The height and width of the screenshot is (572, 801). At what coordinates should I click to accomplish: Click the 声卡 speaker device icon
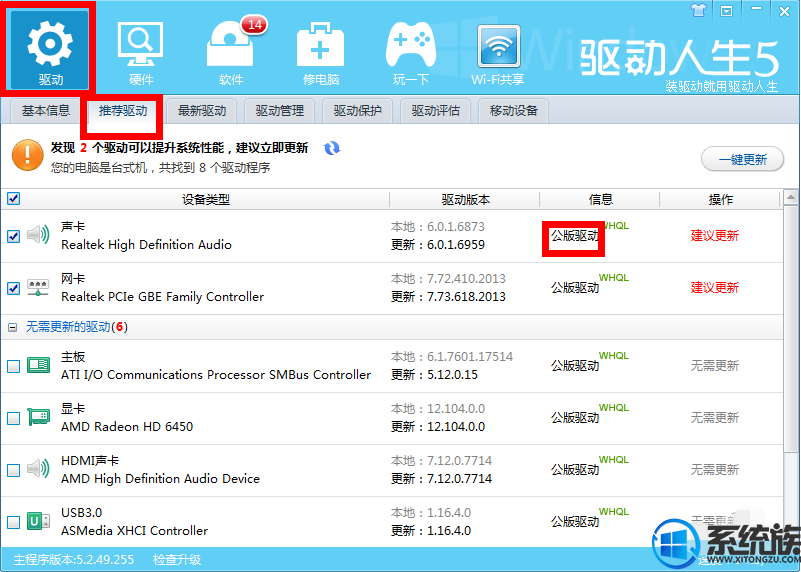[x=38, y=235]
